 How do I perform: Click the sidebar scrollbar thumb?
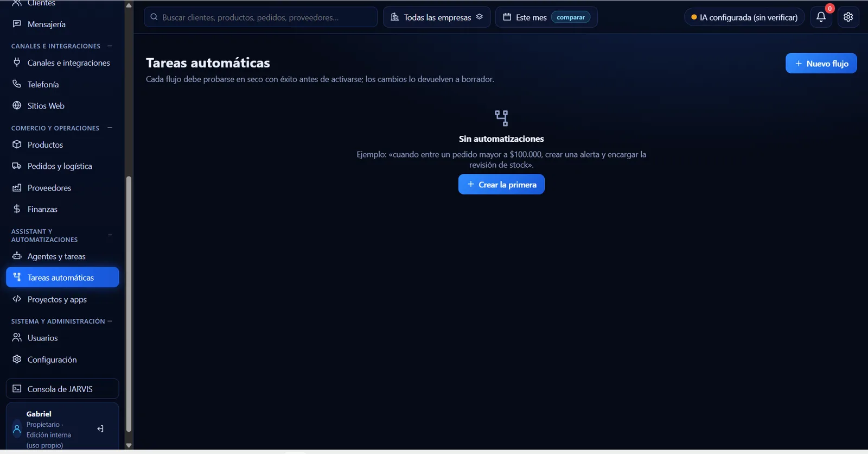[x=129, y=304]
